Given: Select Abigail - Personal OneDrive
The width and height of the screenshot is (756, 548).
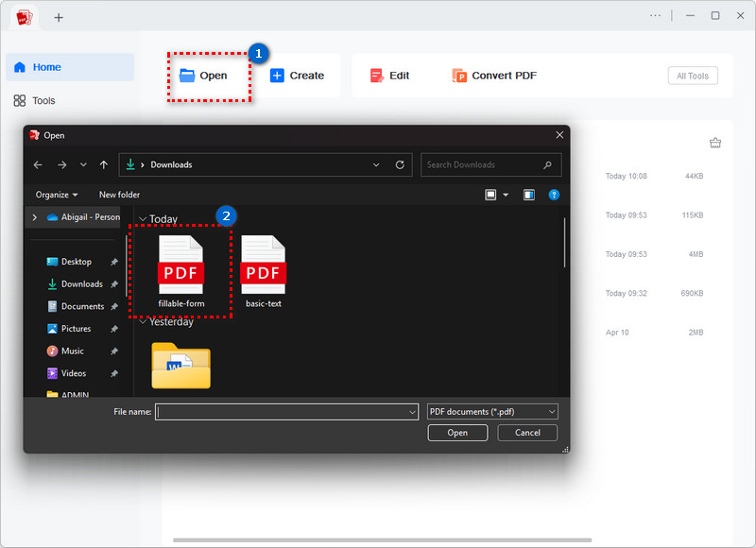Looking at the screenshot, I should [83, 217].
